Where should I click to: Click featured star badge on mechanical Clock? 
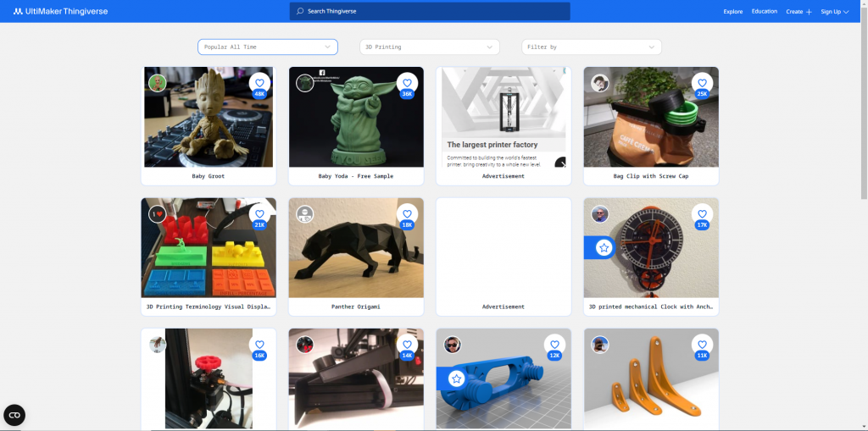(x=604, y=248)
